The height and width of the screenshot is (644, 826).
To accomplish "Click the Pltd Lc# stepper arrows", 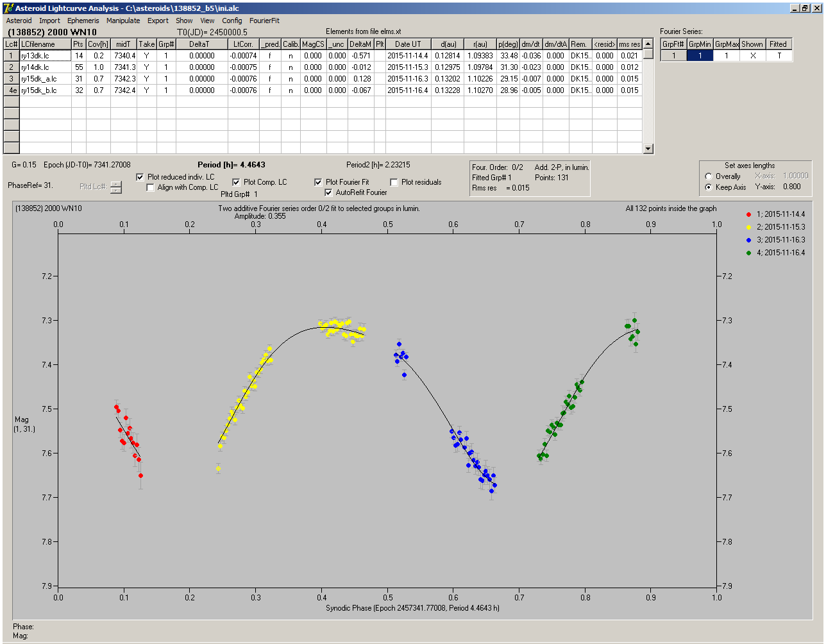I will 115,187.
